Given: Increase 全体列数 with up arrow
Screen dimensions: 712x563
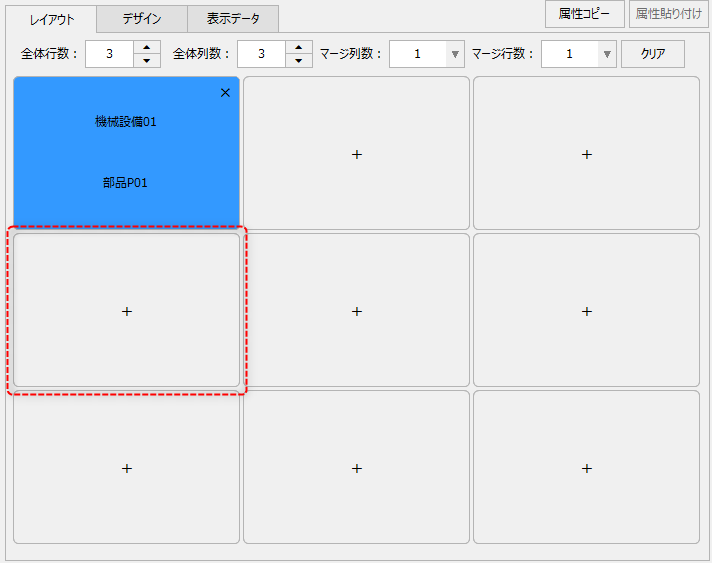Looking at the screenshot, I should point(299,47).
